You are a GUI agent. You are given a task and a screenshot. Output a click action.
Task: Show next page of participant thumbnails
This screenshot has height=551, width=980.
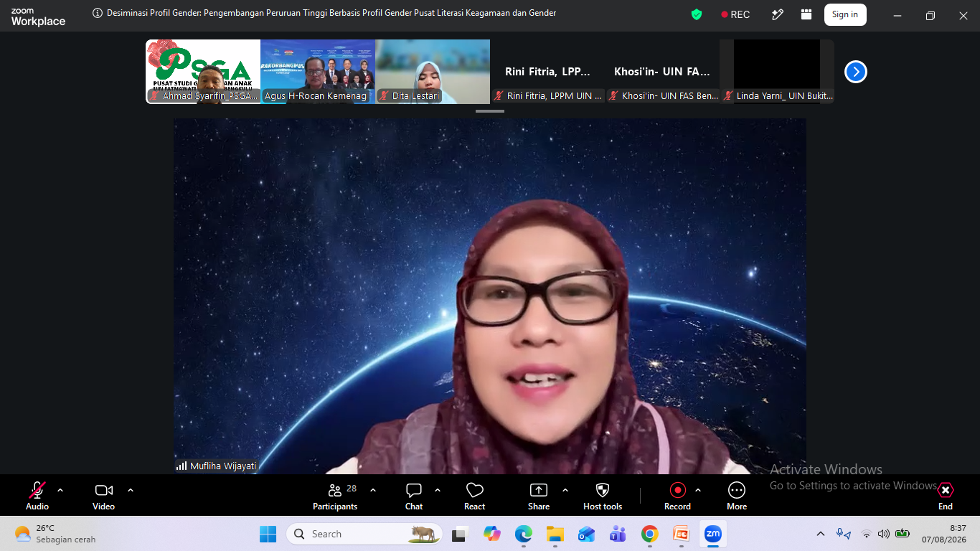coord(855,72)
